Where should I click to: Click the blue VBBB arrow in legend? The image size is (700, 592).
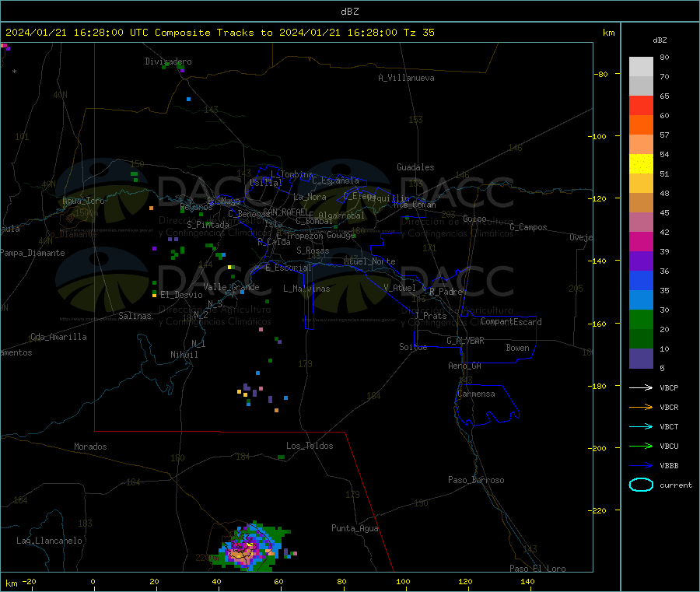[641, 466]
